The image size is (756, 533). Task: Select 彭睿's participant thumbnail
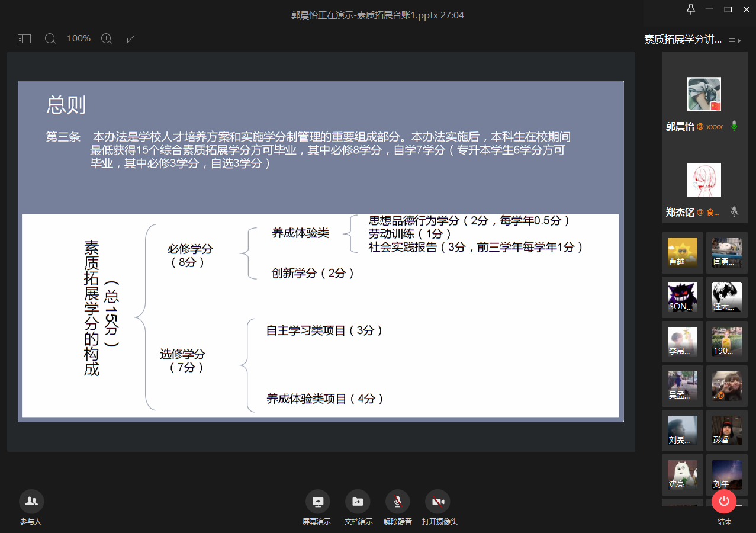coord(726,431)
